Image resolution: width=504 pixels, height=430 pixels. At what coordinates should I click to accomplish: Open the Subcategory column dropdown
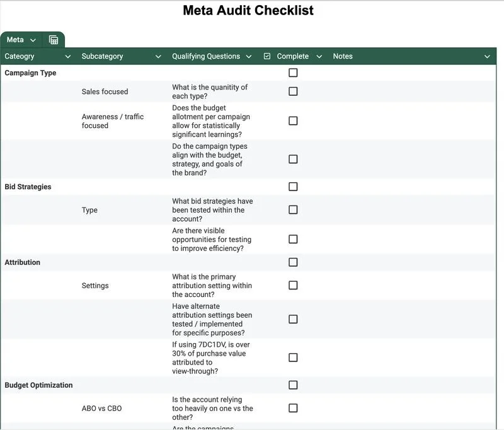pos(157,56)
